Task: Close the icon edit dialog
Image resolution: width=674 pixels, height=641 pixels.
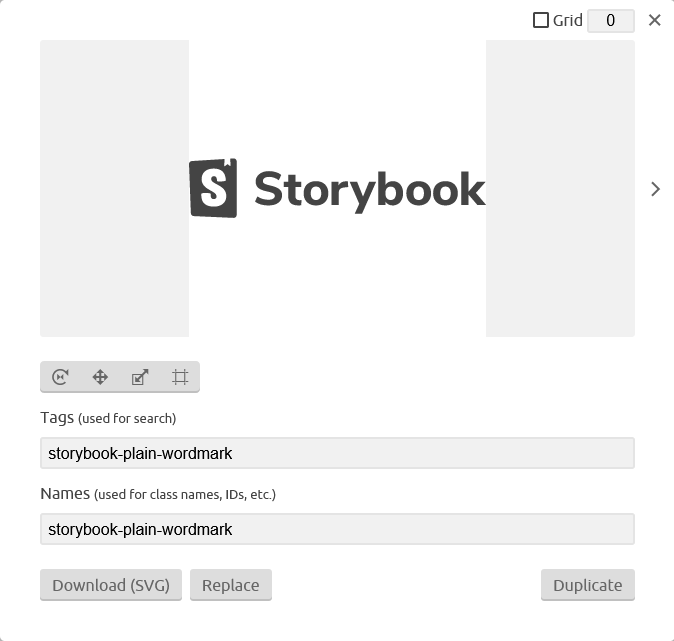Action: click(x=654, y=20)
